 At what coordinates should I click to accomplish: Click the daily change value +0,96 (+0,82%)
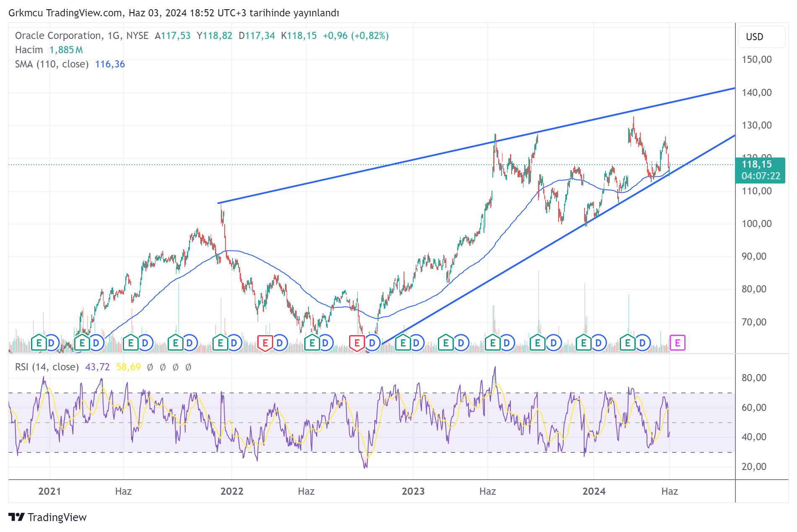click(356, 36)
